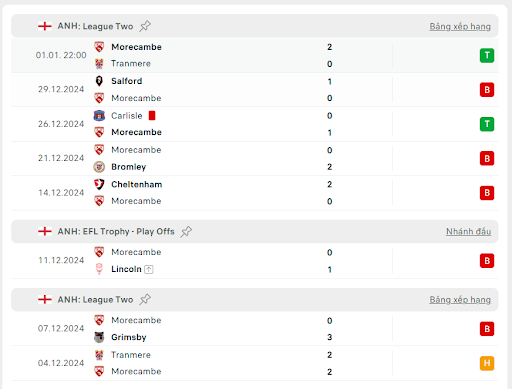
Task: Click the Bromley team crest
Action: pos(99,167)
